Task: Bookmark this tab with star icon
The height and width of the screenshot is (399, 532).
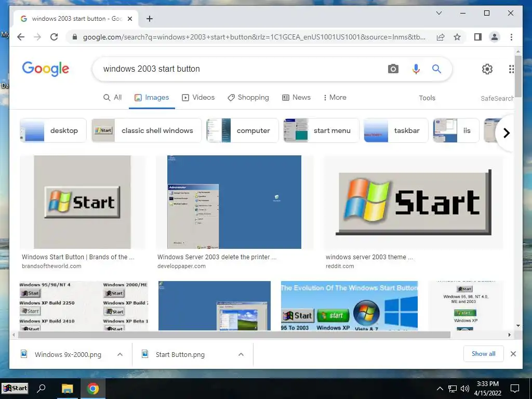Action: [457, 37]
